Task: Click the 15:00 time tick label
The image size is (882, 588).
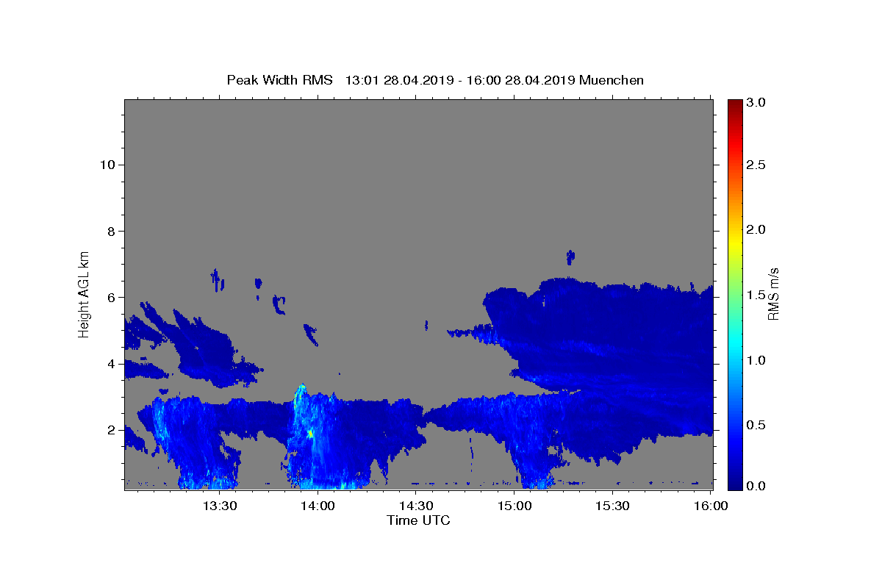Action: point(514,506)
